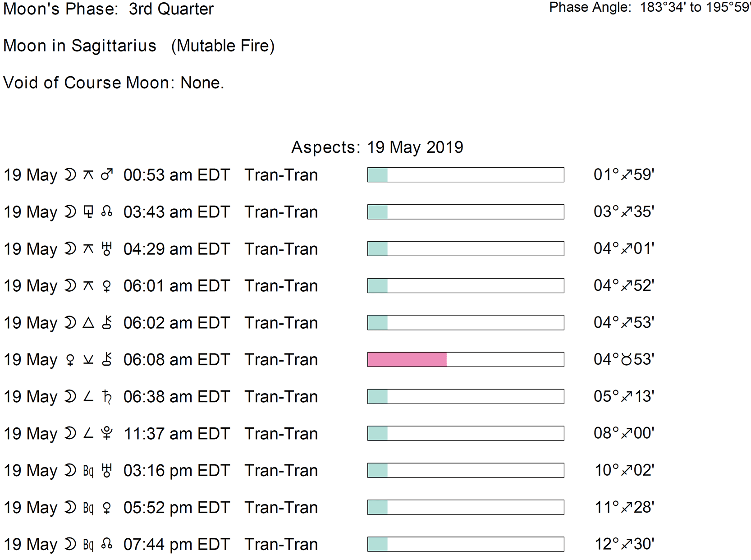751x560 pixels.
Task: Click the "Moon in Sagittarius" line
Action: 80,46
